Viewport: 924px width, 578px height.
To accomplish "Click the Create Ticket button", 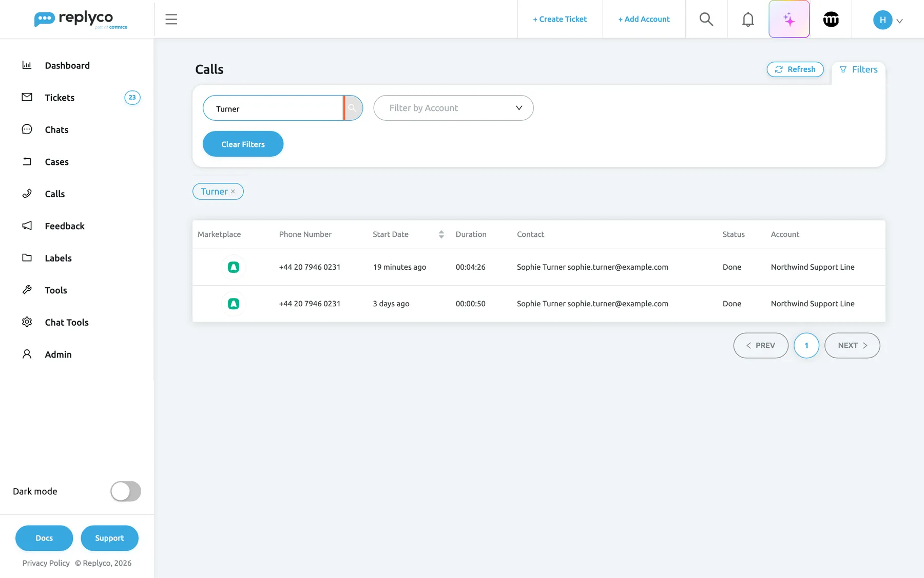I will point(560,20).
